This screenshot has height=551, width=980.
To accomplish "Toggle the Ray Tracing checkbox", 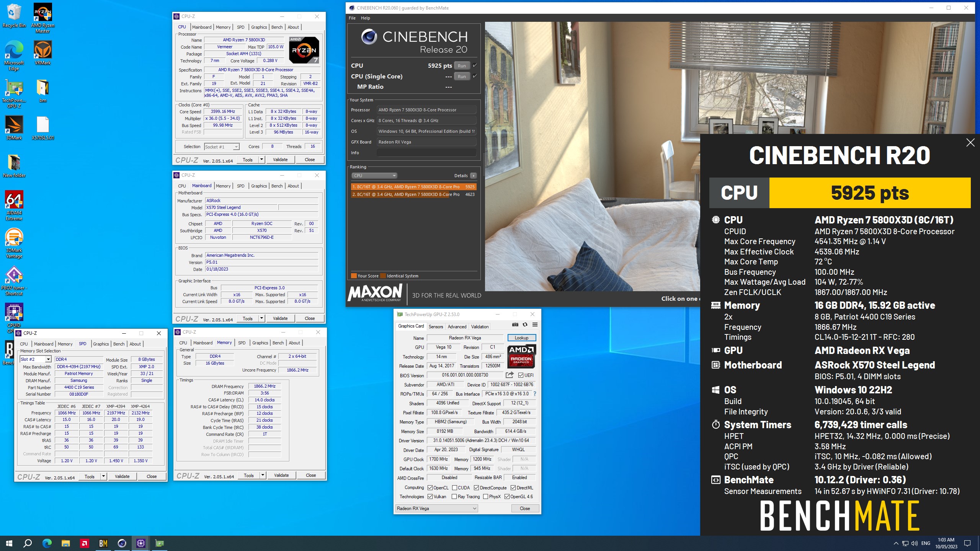I will click(x=454, y=496).
